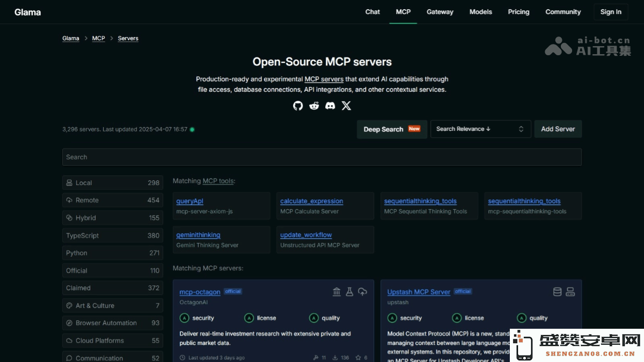The height and width of the screenshot is (362, 644).
Task: Click the finance (bank) icon on mcp-octagon card
Action: (336, 292)
